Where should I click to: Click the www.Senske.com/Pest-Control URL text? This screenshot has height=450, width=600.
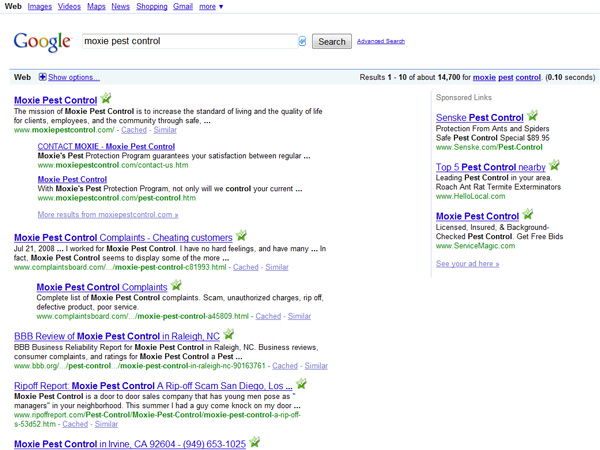pyautogui.click(x=489, y=147)
